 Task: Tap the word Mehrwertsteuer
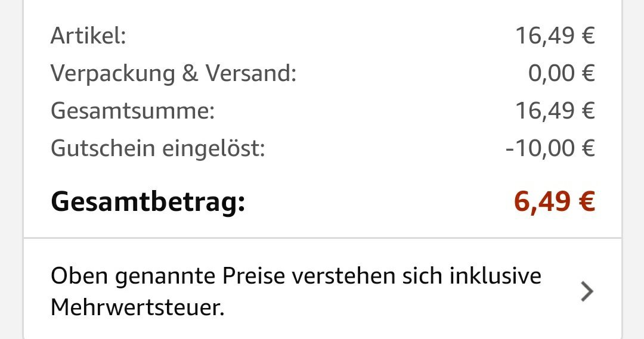click(138, 307)
